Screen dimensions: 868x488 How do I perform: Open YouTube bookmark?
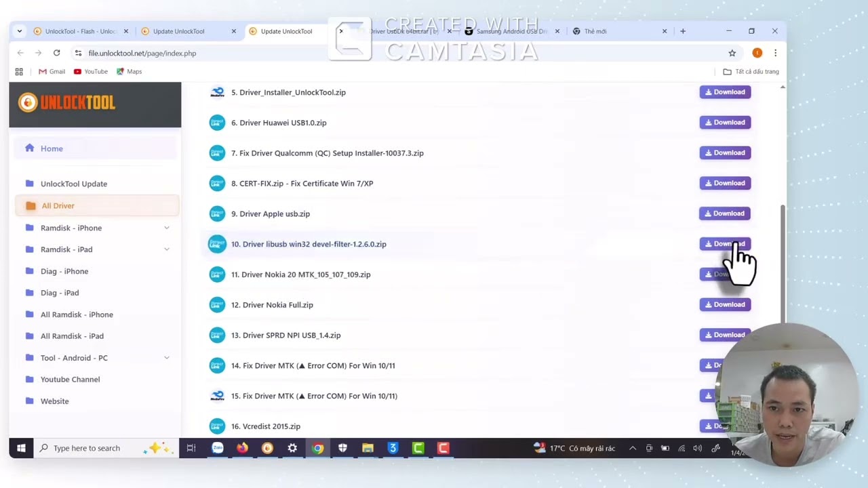(91, 71)
